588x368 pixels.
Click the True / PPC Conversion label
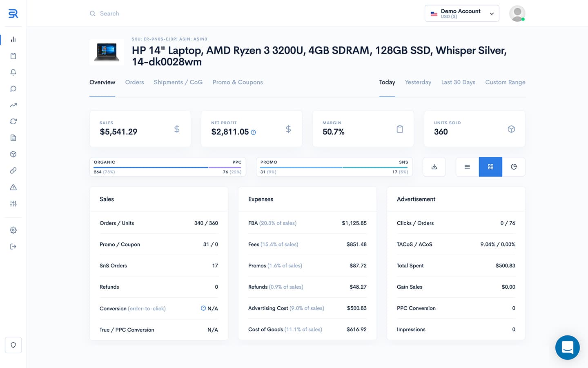click(x=127, y=330)
